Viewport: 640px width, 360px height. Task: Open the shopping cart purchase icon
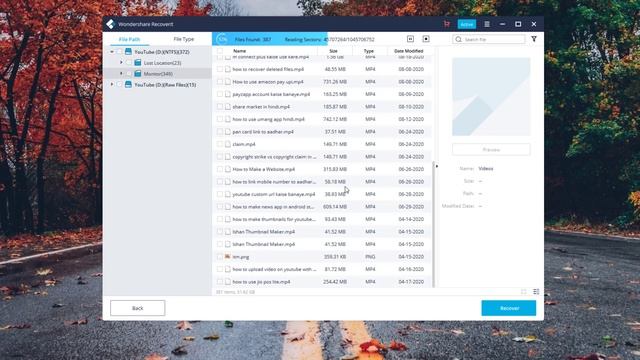pos(447,24)
